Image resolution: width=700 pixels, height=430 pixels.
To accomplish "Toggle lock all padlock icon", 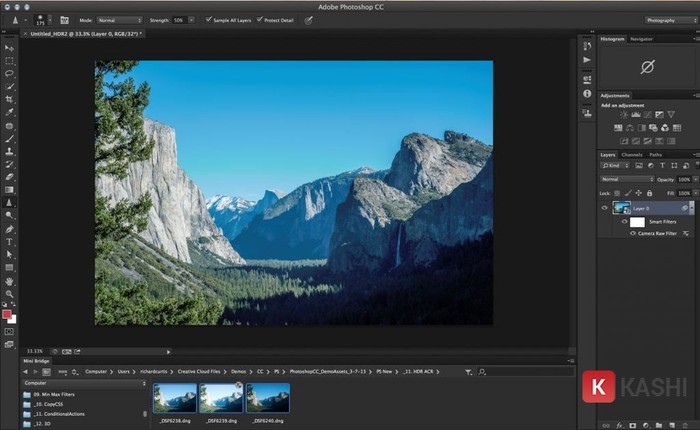I will click(x=650, y=193).
